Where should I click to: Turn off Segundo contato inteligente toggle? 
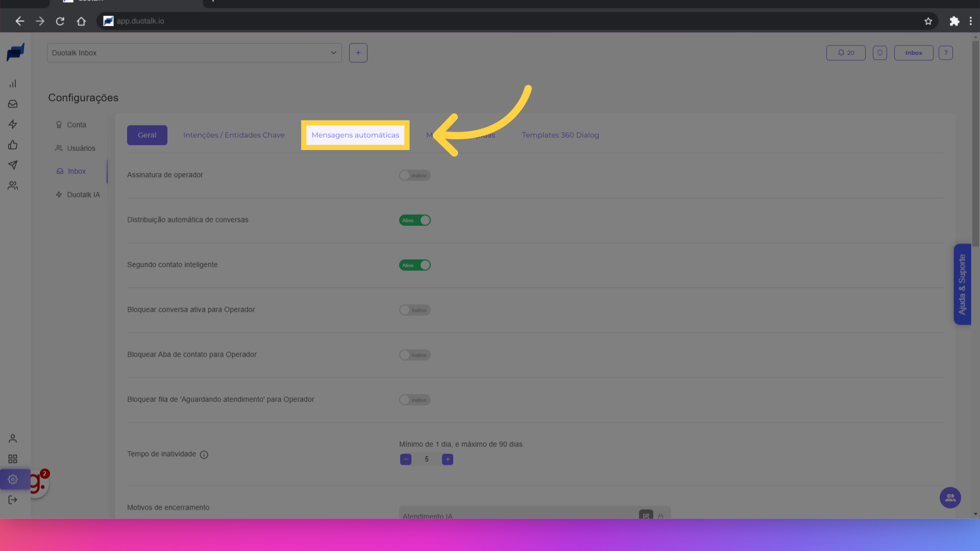click(414, 265)
